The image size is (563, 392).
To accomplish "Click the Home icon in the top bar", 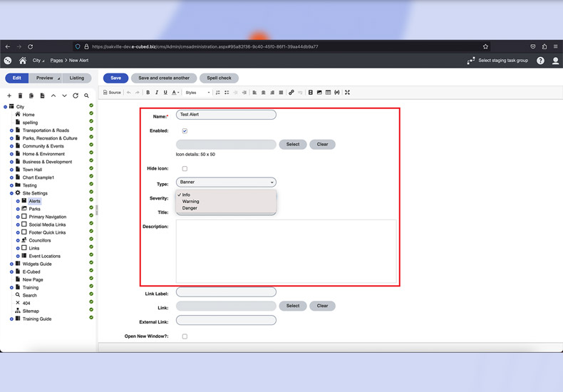I will [x=23, y=61].
